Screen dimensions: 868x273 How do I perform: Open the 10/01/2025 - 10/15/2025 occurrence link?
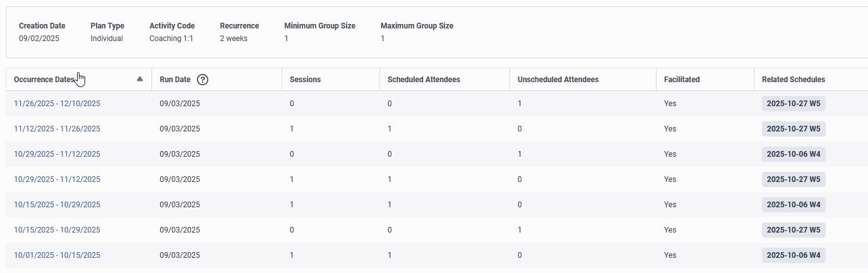[57, 255]
